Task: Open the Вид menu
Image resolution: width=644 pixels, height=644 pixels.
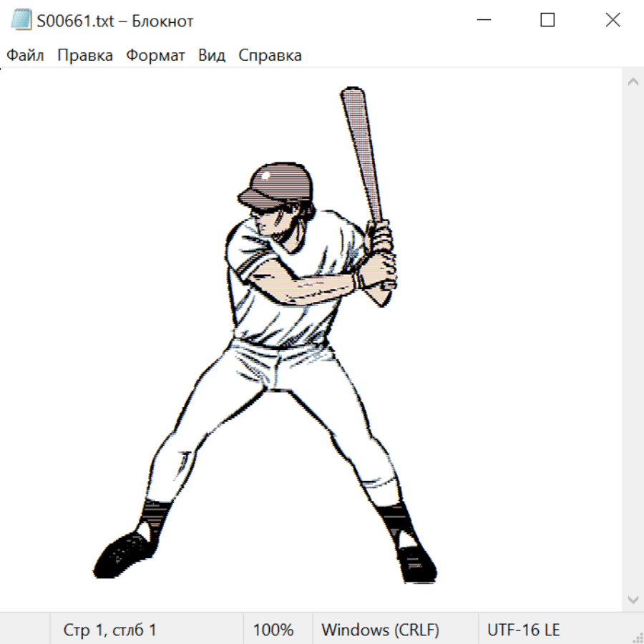Action: (212, 56)
